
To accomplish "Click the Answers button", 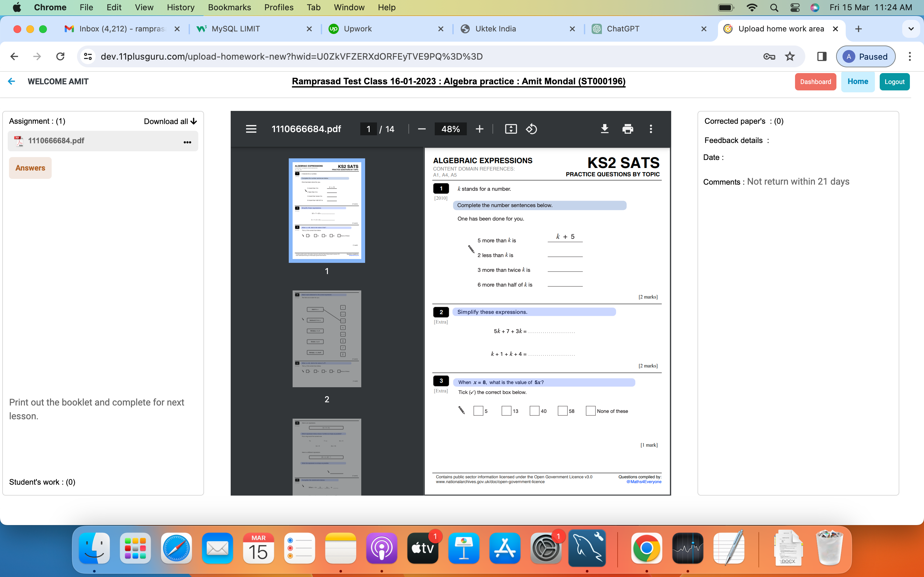I will point(30,168).
